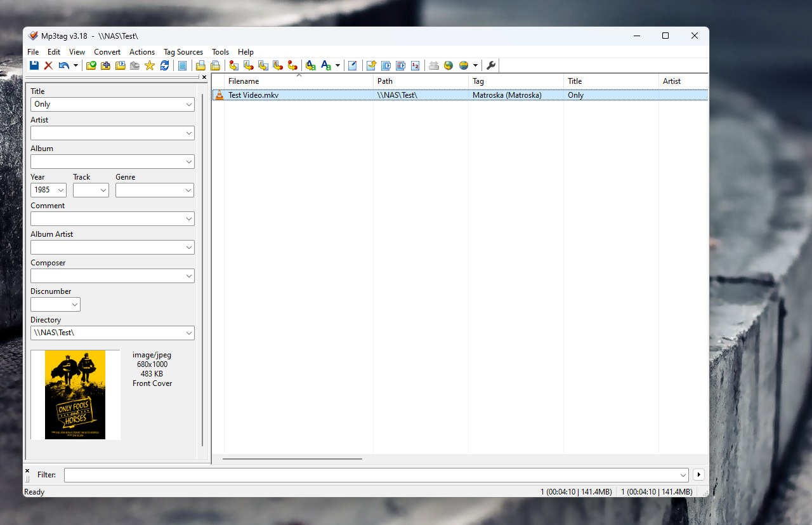
Task: Click the Only Fools and Horses cover art
Action: (x=75, y=394)
